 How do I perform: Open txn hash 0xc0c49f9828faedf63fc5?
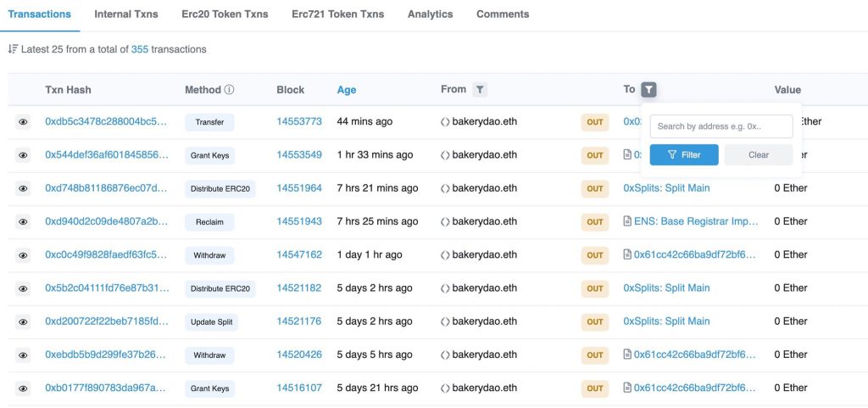pos(106,254)
